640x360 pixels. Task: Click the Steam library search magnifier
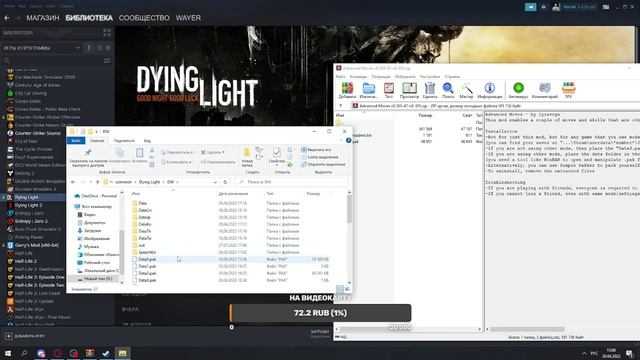point(7,60)
